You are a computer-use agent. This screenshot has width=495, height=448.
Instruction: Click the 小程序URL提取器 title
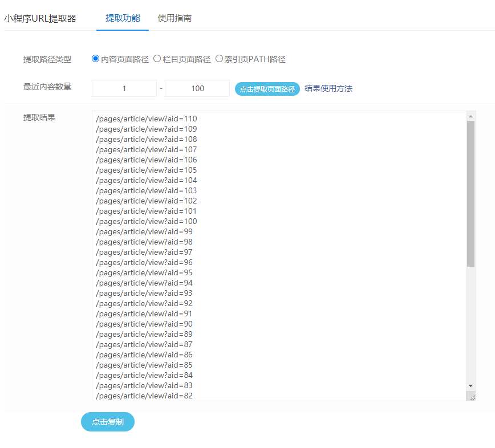click(40, 19)
